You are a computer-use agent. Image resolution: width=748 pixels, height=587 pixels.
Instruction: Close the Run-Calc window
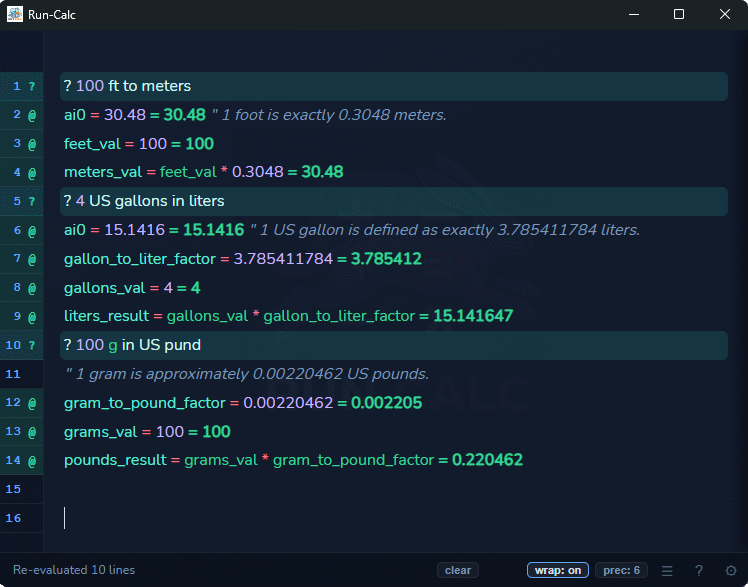(x=725, y=14)
